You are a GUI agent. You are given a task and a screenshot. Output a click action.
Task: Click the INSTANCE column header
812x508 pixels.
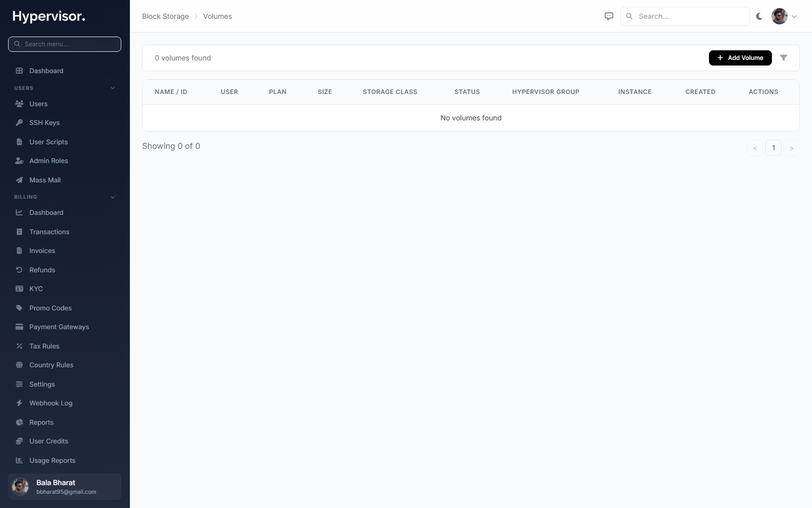[635, 92]
